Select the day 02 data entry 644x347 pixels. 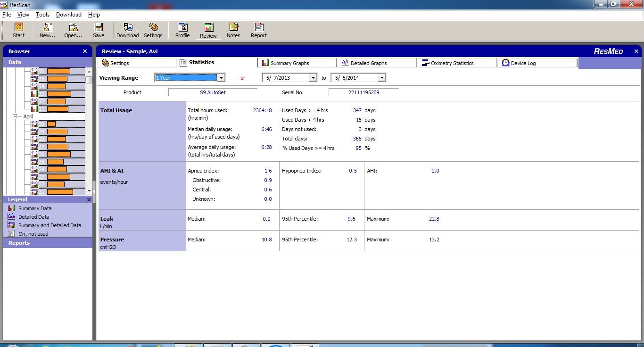58,101
